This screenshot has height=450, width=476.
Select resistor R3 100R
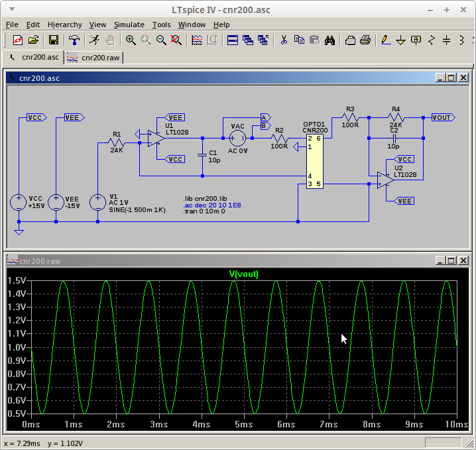tap(350, 117)
